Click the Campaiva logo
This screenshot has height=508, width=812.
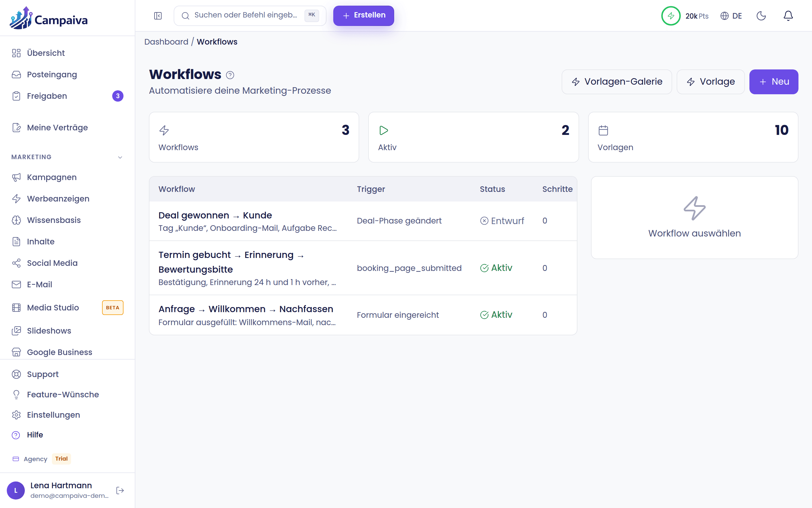(49, 18)
